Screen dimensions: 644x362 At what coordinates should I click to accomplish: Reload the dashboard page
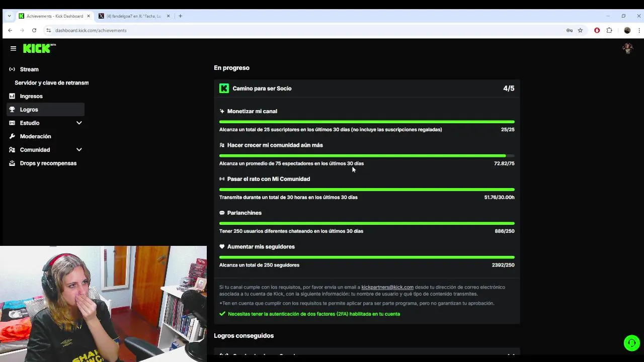point(34,31)
